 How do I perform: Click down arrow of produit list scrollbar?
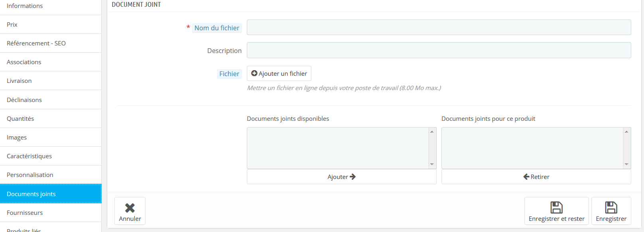tap(626, 164)
